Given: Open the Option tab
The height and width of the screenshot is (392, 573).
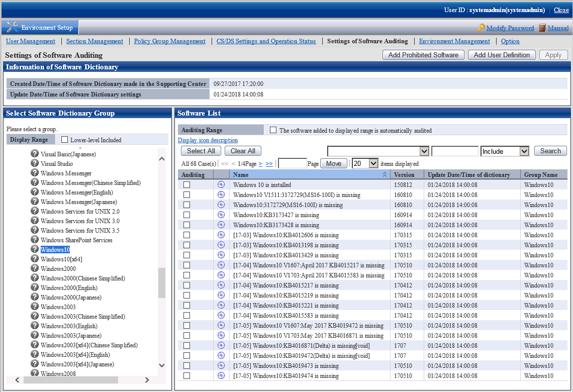Looking at the screenshot, I should 510,41.
